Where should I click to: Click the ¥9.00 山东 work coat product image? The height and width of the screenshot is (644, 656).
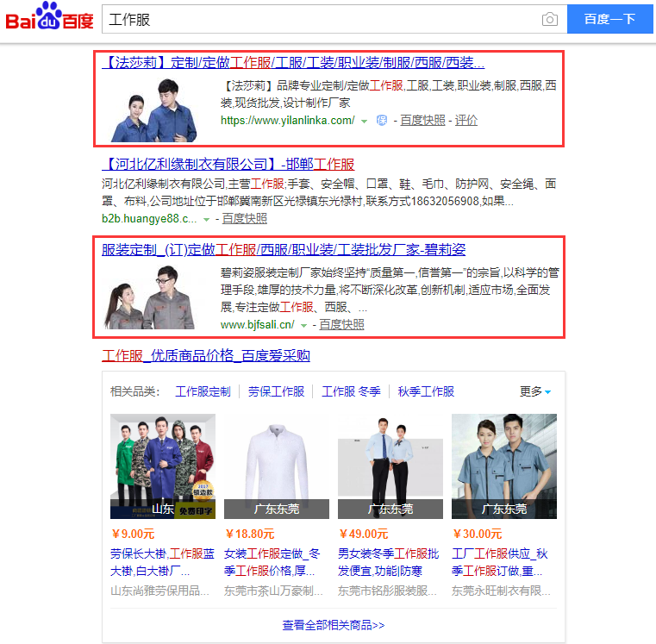tap(163, 466)
